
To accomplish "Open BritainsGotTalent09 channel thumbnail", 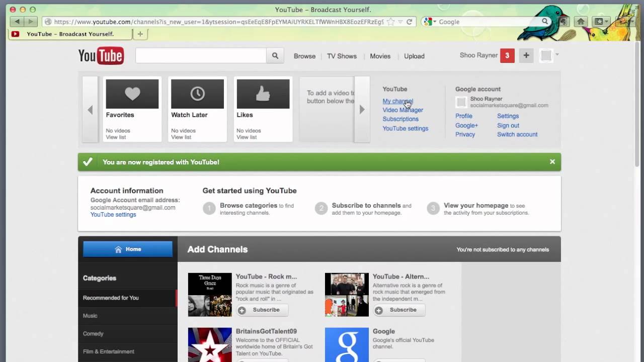I will click(x=210, y=344).
